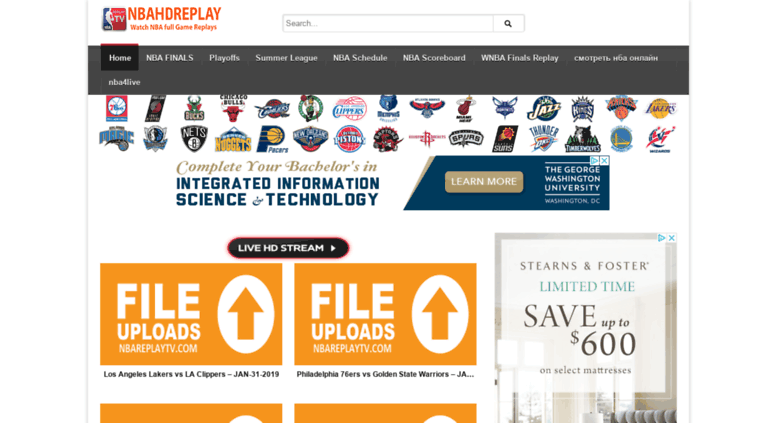
Task: Open the NBAHDREPLAY site logo
Action: [x=162, y=19]
